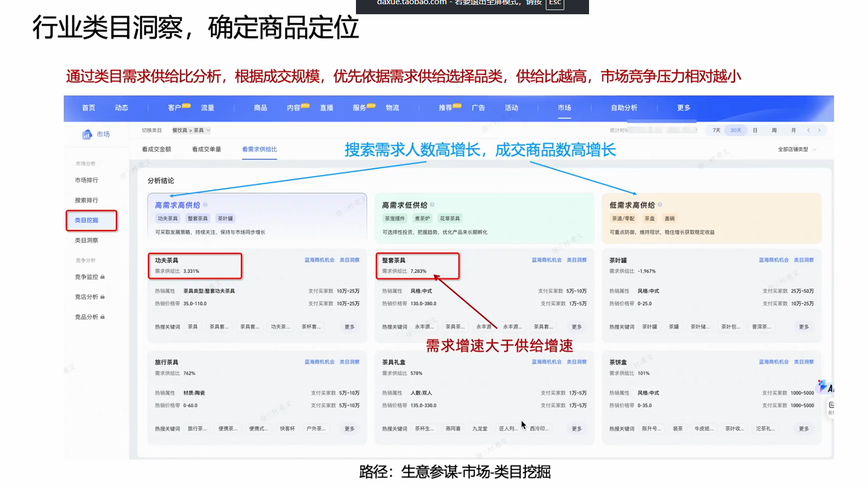
Task: Expand 更多 keywords in 功夫茶具 card
Action: pyautogui.click(x=350, y=327)
